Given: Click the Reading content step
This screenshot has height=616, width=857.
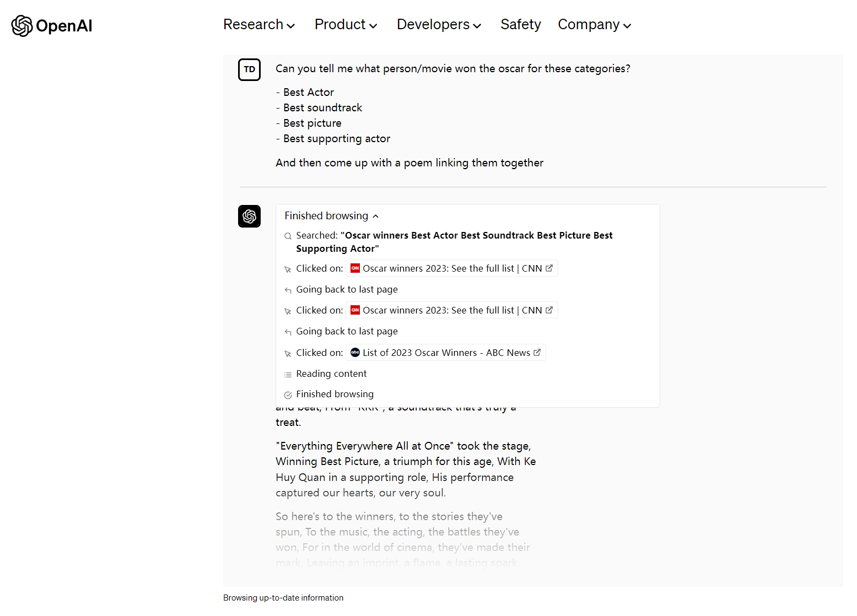Looking at the screenshot, I should click(331, 374).
